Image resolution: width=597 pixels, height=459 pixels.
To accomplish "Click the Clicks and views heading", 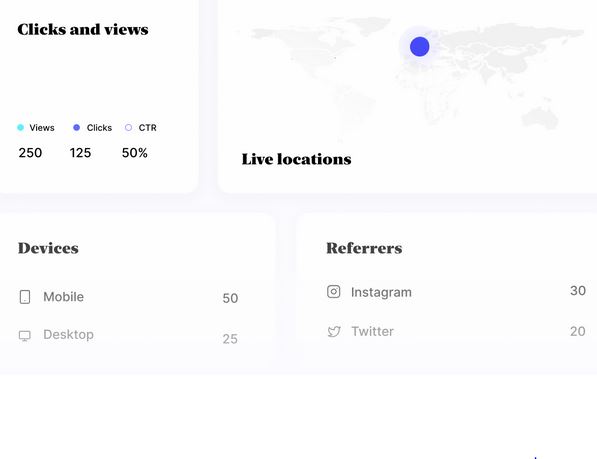I will [x=83, y=30].
